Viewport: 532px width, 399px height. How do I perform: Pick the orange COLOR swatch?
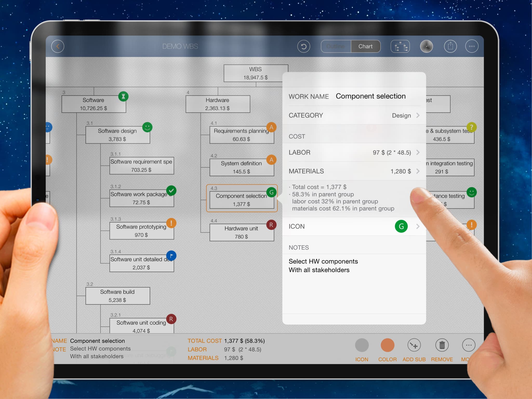(x=387, y=345)
